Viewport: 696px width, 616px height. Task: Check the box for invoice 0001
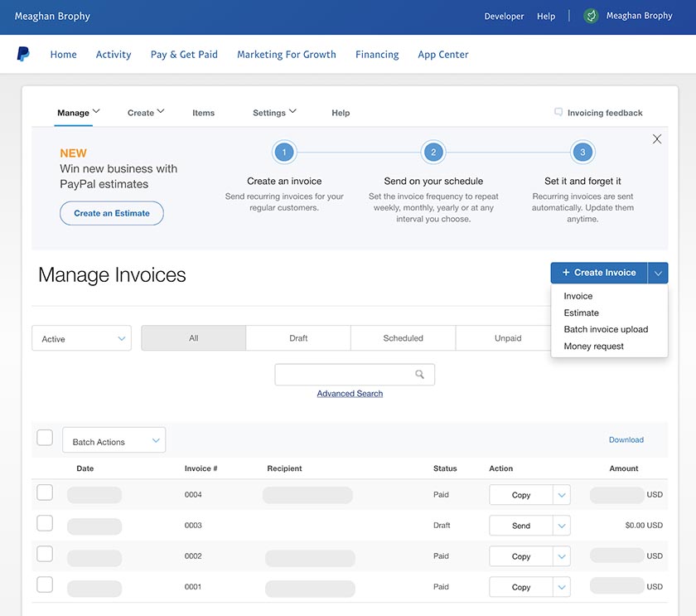pyautogui.click(x=45, y=584)
